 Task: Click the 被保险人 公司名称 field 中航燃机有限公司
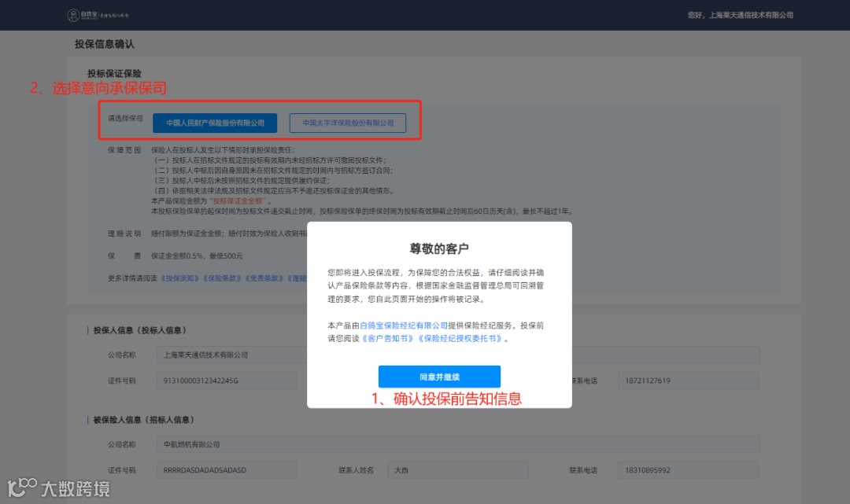tap(458, 444)
